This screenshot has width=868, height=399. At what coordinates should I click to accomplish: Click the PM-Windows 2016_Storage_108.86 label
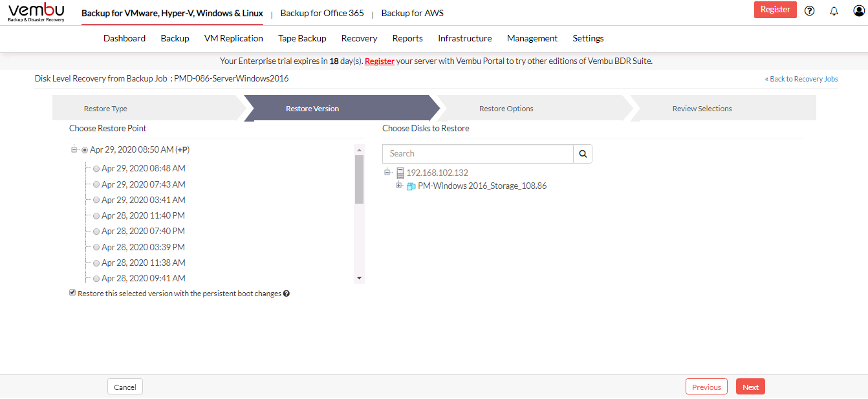[x=483, y=186]
